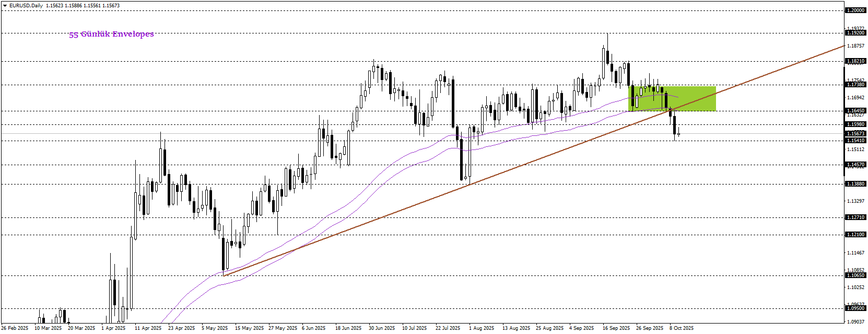Select the 1.1645 price level label

pos(855,111)
